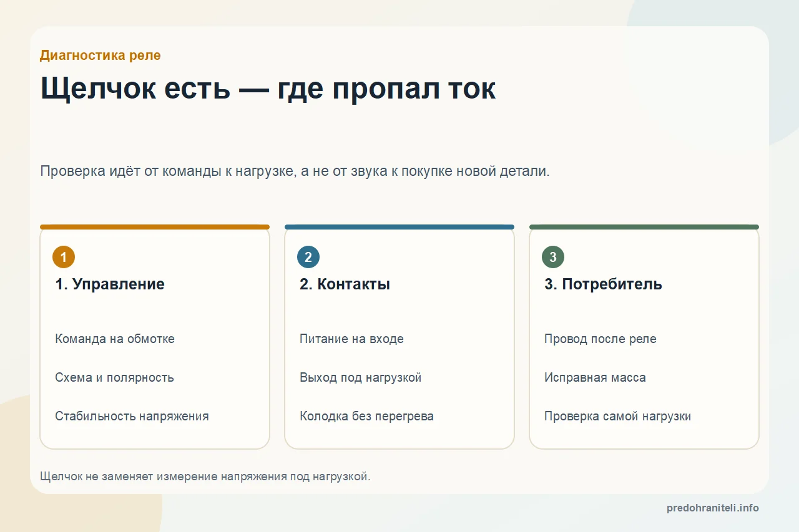The height and width of the screenshot is (532, 799).
Task: Click 'Команда на обмотке' item
Action: [x=115, y=339]
